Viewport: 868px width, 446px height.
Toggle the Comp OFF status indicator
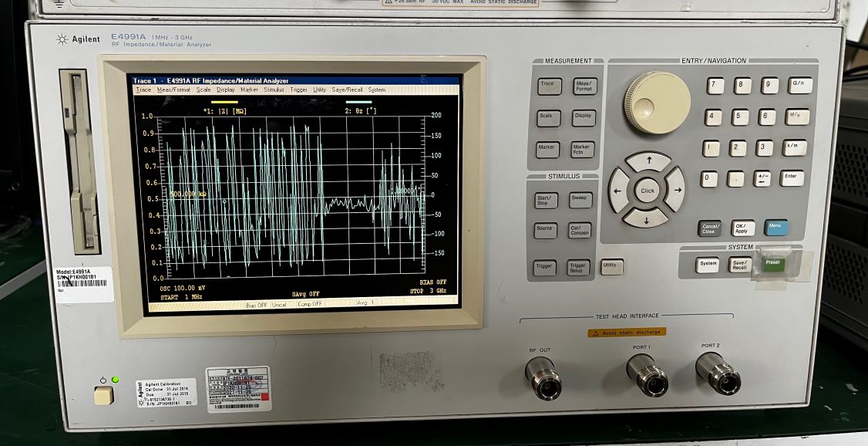pyautogui.click(x=310, y=304)
